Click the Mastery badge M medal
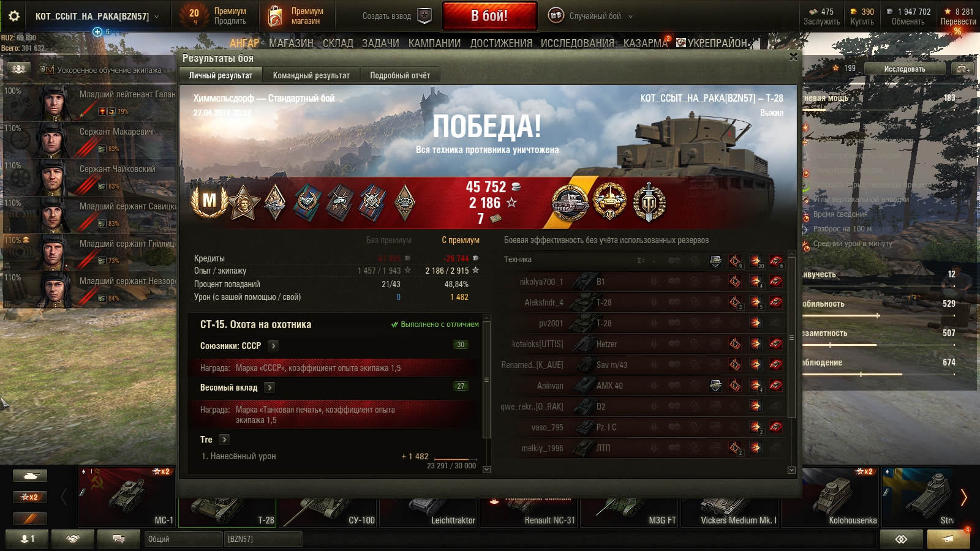Screen dimensions: 980x551 pos(209,201)
